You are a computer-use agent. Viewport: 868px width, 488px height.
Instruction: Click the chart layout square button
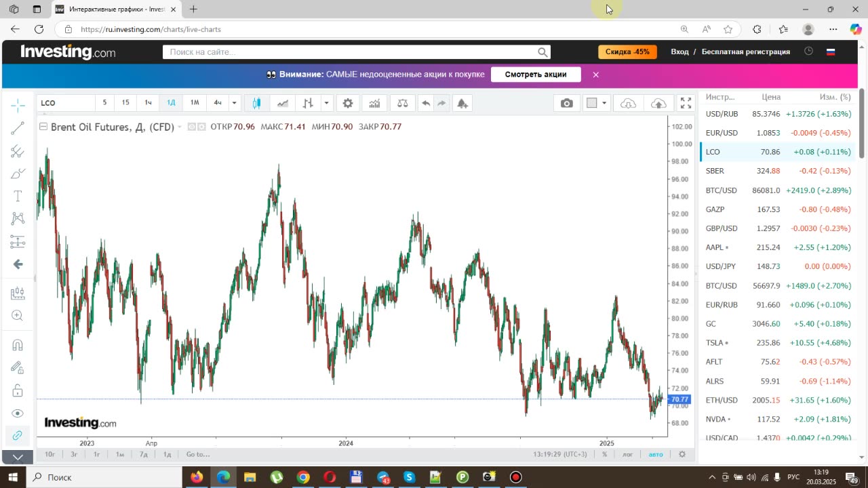point(591,103)
